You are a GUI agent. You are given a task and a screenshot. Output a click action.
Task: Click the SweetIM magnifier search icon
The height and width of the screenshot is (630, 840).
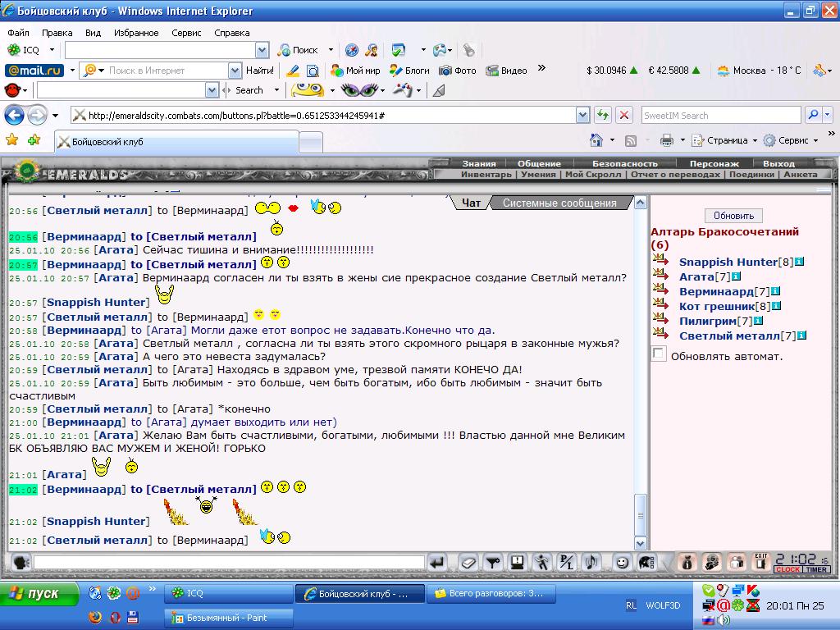[x=813, y=115]
